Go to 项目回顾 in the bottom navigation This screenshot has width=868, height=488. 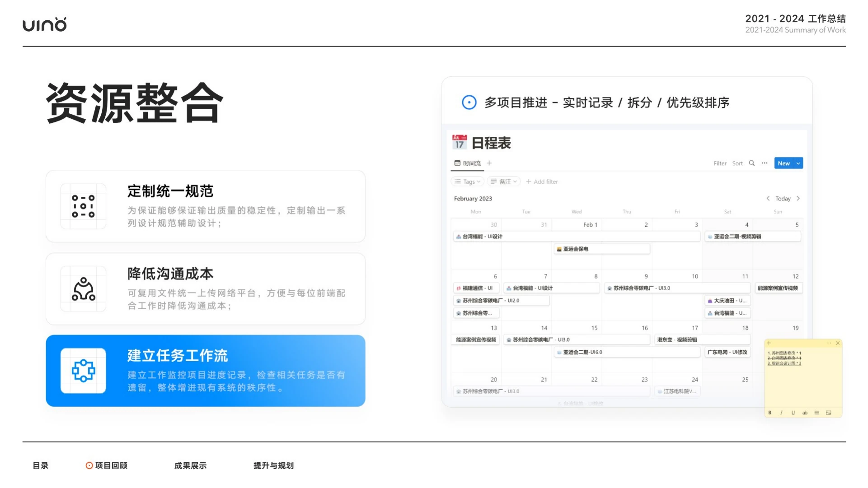click(x=107, y=465)
